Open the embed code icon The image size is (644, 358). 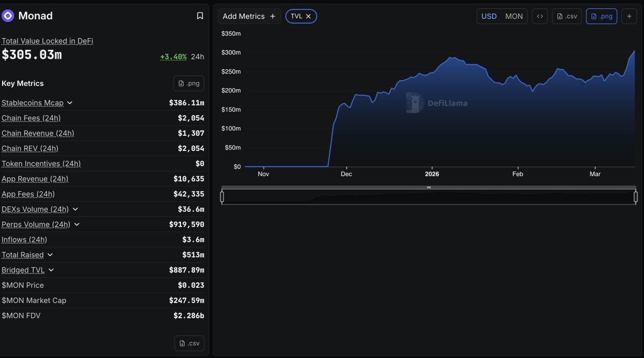(x=540, y=16)
